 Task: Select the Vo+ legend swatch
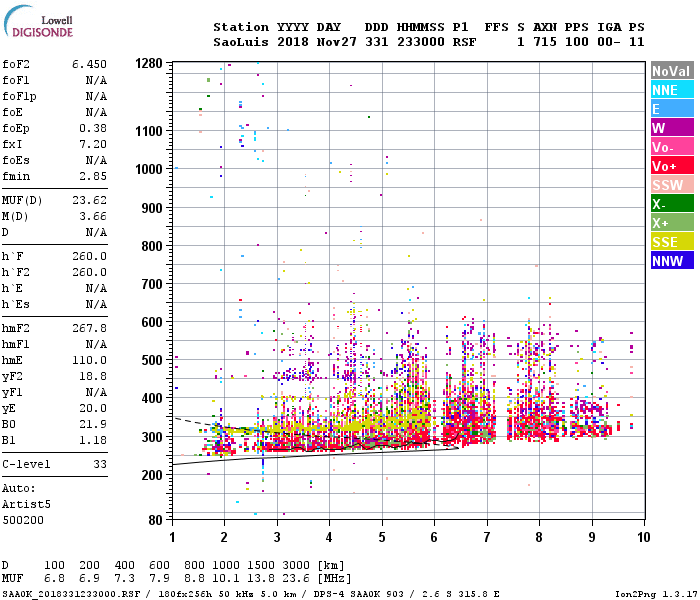coord(672,166)
